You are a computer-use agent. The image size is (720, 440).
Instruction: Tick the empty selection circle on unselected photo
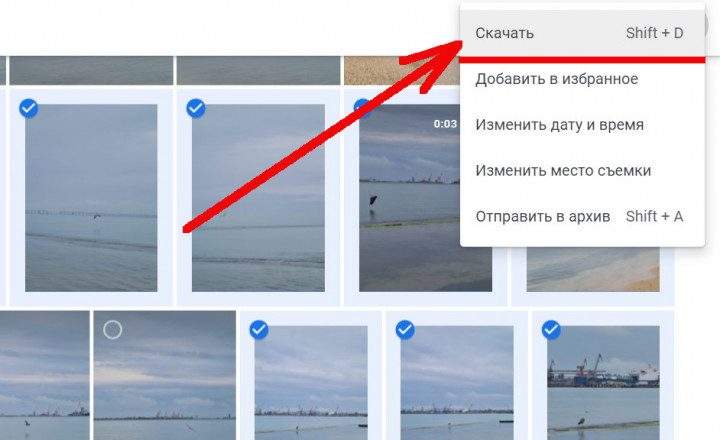click(x=112, y=330)
